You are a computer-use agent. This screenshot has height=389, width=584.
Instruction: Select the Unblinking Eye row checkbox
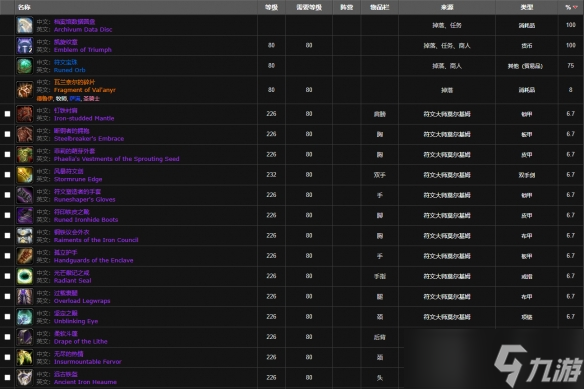pyautogui.click(x=7, y=316)
